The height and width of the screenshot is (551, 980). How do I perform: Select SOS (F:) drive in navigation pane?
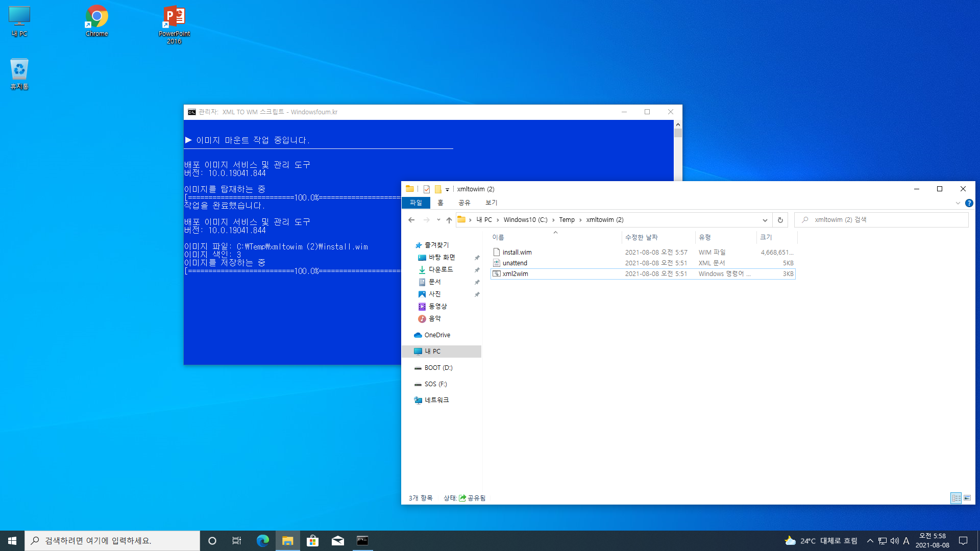pyautogui.click(x=435, y=384)
